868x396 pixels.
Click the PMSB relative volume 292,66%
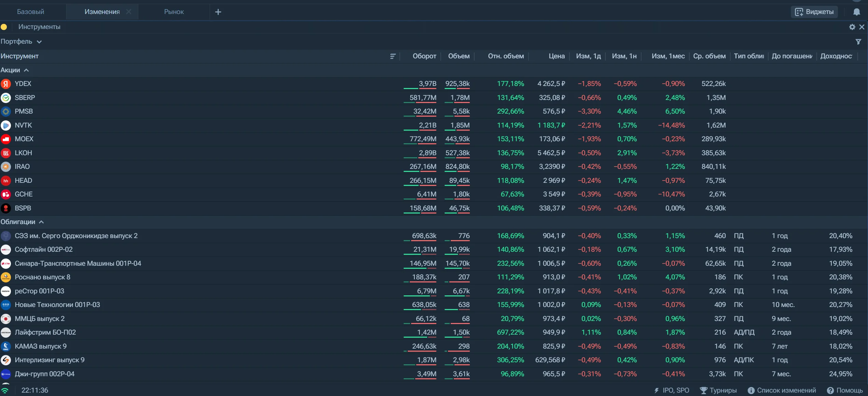(510, 112)
